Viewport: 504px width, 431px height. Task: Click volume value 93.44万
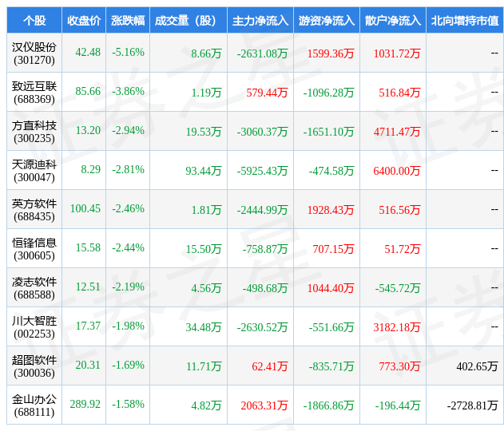point(204,171)
